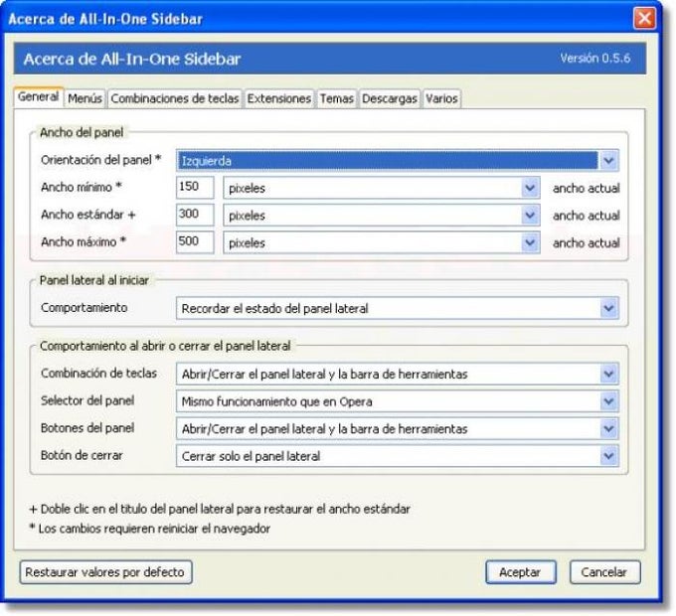Viewport: 676px width, 616px height.
Task: Expand the Comportamiento dropdown
Action: click(x=398, y=308)
